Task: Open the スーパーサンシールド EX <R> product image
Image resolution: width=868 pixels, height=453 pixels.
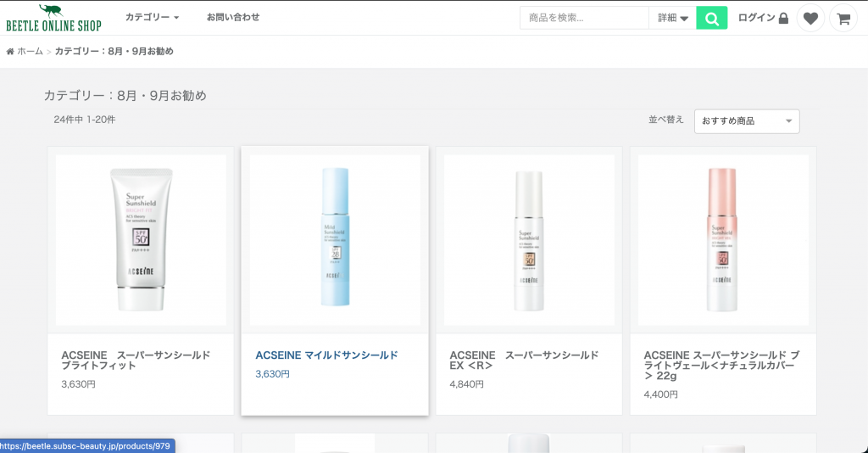Action: coord(529,240)
